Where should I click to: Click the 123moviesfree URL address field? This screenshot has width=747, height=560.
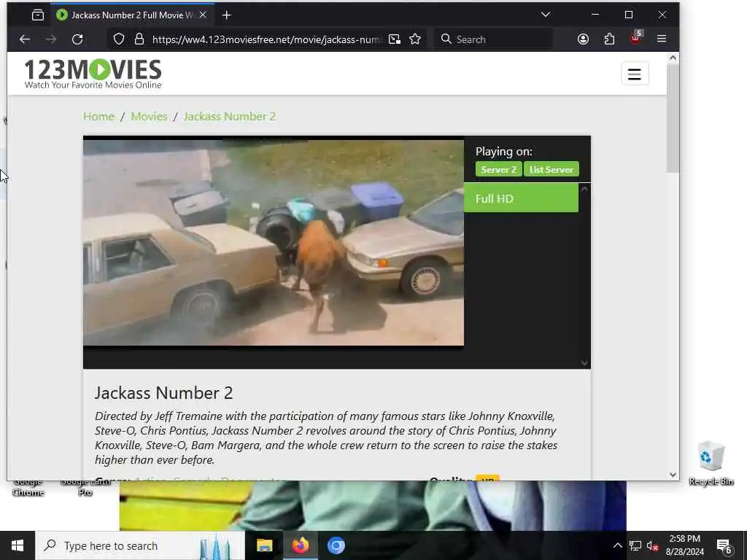point(267,39)
